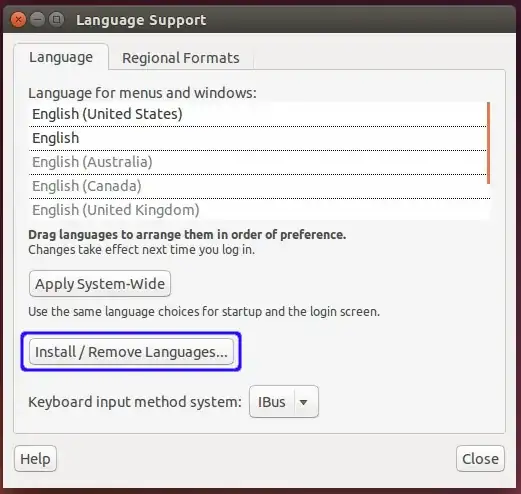Open Install / Remove Languages dialog
Viewport: 521px width, 494px height.
coord(131,352)
